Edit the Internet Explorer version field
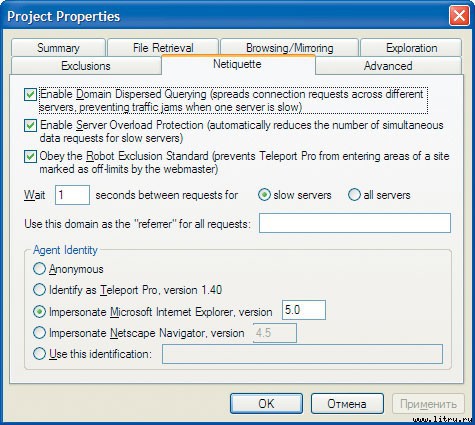Viewport: 475px width, 425px height. coord(304,310)
